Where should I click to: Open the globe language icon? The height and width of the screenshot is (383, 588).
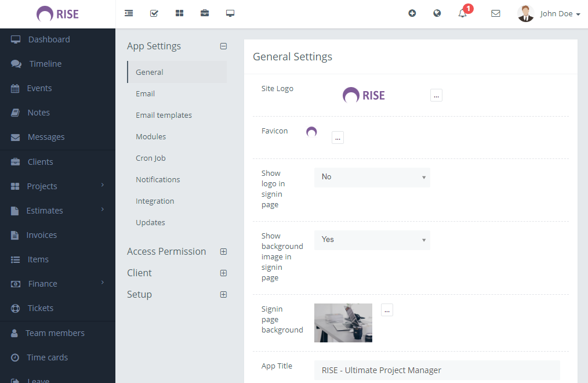point(437,13)
